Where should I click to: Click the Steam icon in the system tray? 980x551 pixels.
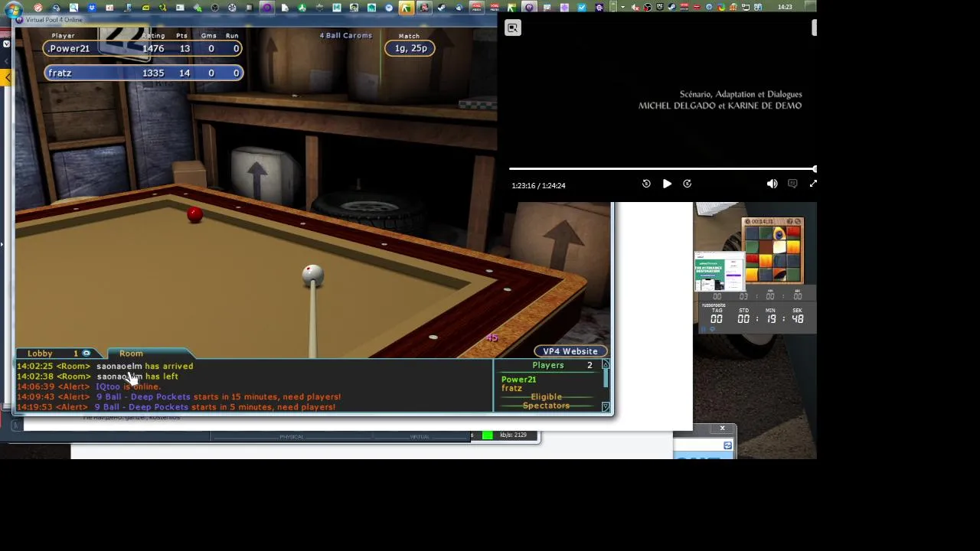672,7
